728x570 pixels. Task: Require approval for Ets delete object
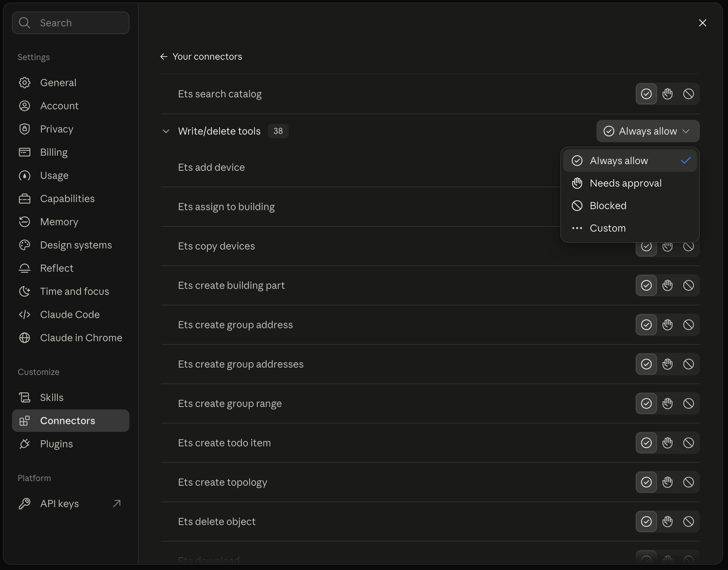(667, 521)
